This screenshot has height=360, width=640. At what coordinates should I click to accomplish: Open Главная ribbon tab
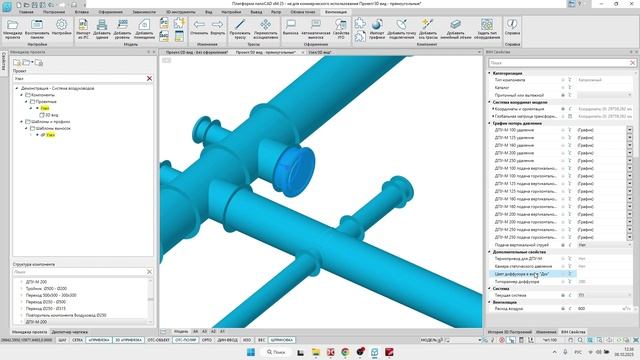click(x=26, y=12)
